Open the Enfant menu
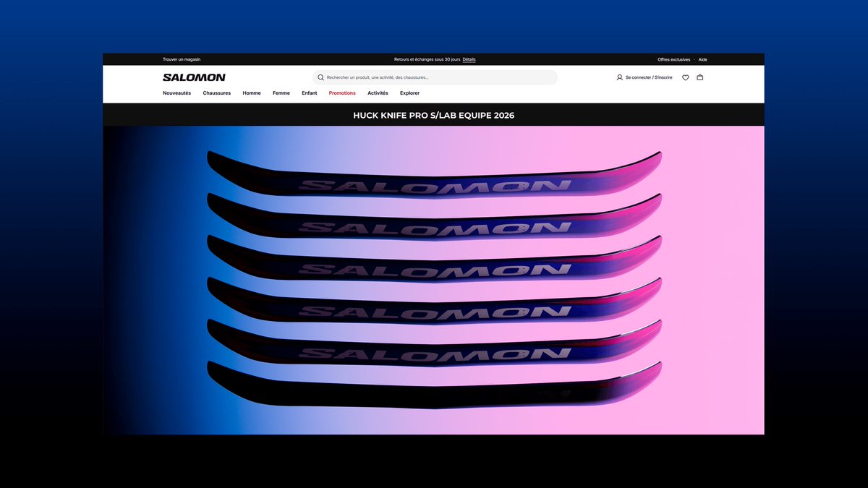 [310, 93]
